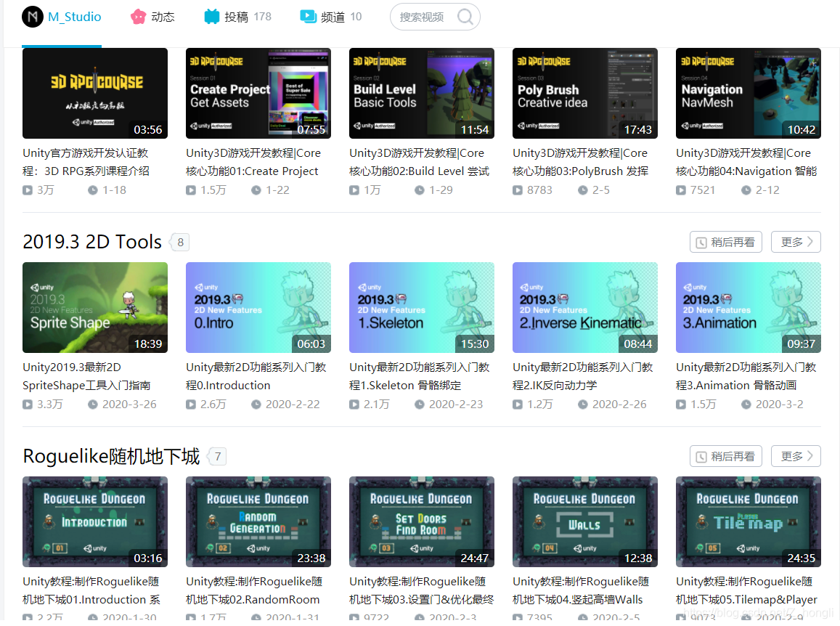
Task: Click the 频道 play-folder icon
Action: point(308,17)
